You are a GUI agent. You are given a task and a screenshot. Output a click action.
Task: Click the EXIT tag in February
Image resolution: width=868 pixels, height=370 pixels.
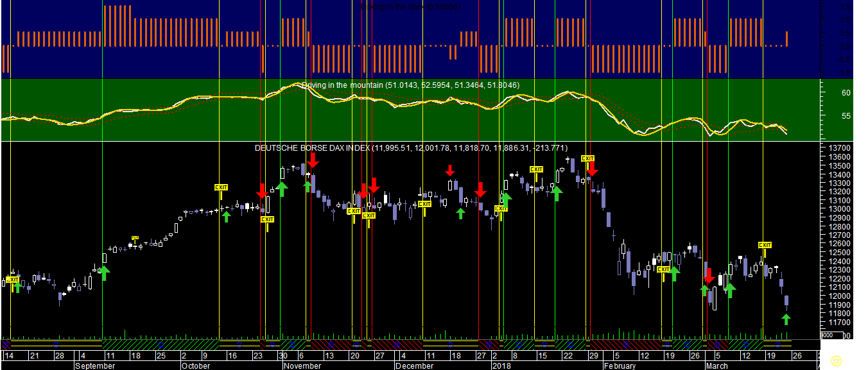[x=663, y=270]
